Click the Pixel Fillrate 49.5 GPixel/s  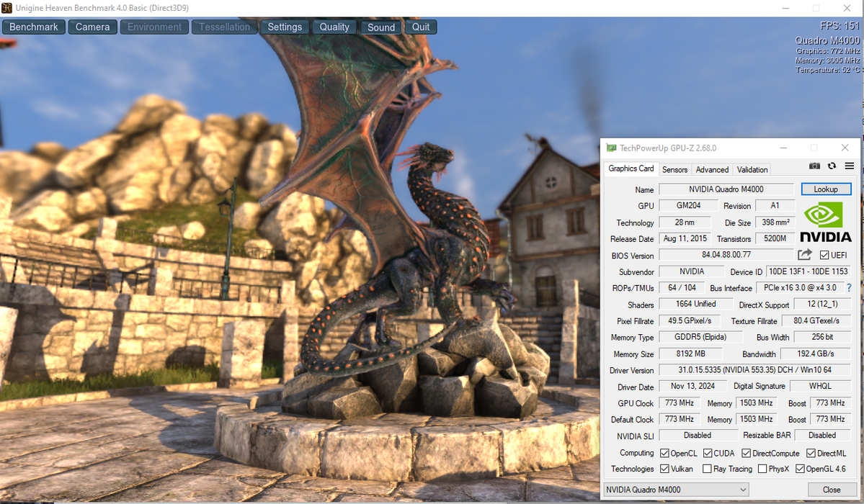pyautogui.click(x=690, y=320)
